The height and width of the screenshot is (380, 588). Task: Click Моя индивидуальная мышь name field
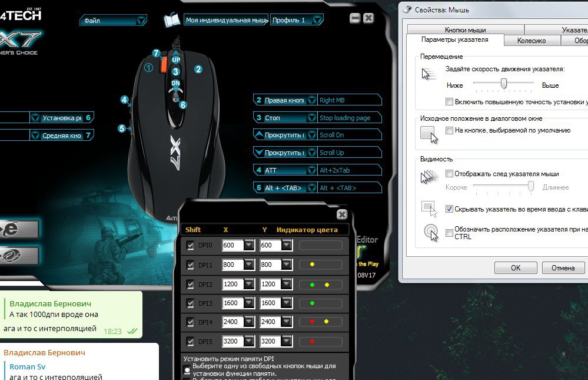(x=226, y=20)
